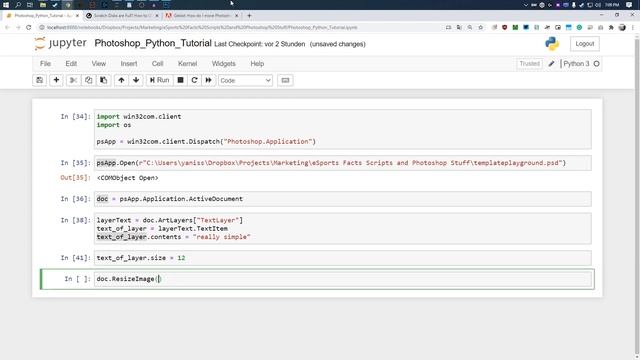Open the File menu
Screen dimensions: 640x360
point(45,64)
